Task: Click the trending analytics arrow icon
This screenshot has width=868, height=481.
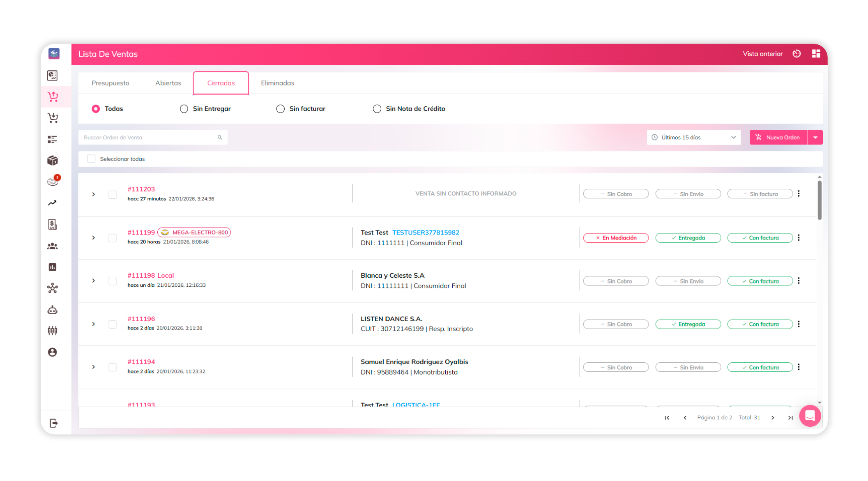Action: point(53,203)
